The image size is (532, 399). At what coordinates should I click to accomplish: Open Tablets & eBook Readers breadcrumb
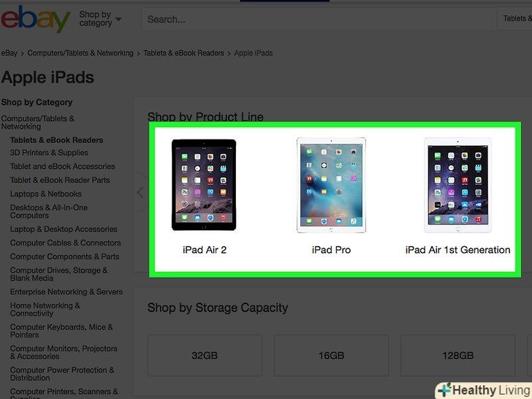(x=184, y=53)
